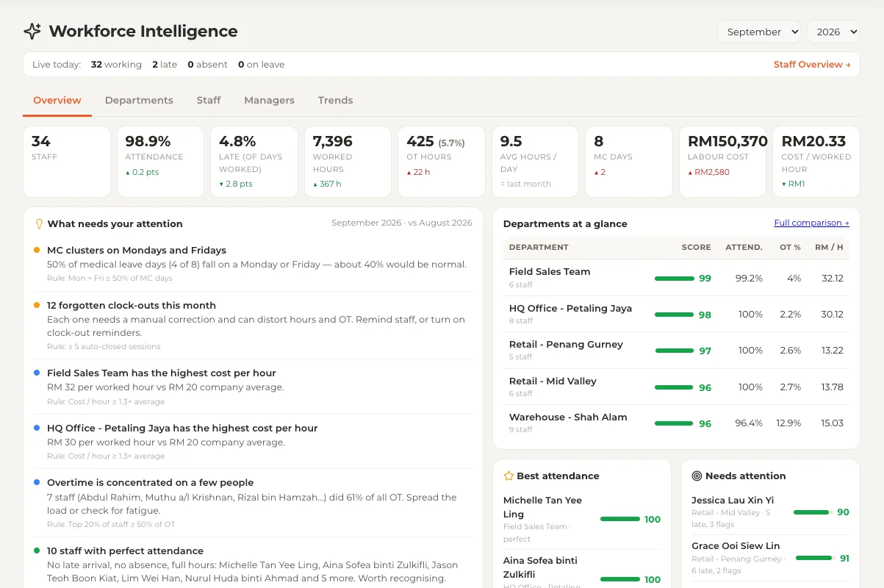The height and width of the screenshot is (588, 884).
Task: Open the Managers tab
Action: point(269,101)
